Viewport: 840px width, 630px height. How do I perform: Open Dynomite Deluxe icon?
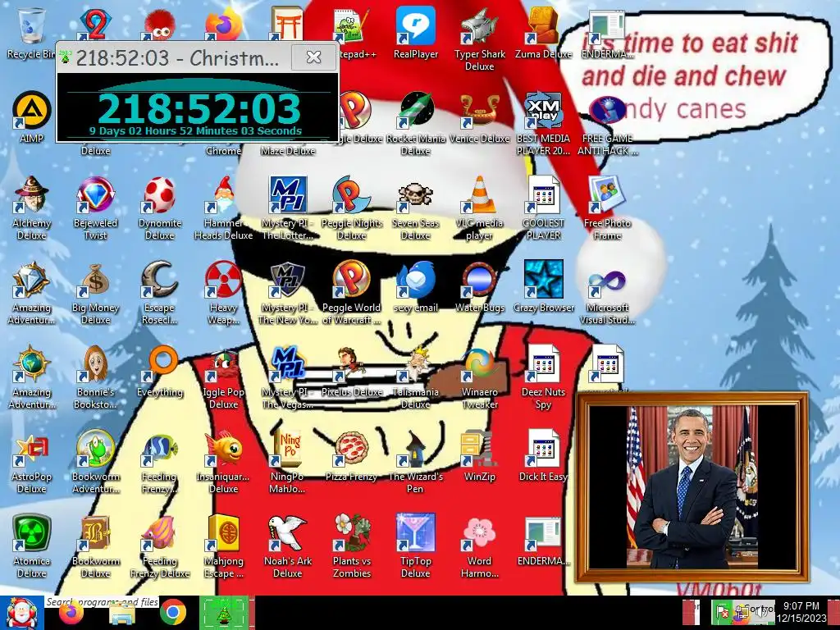tap(160, 209)
